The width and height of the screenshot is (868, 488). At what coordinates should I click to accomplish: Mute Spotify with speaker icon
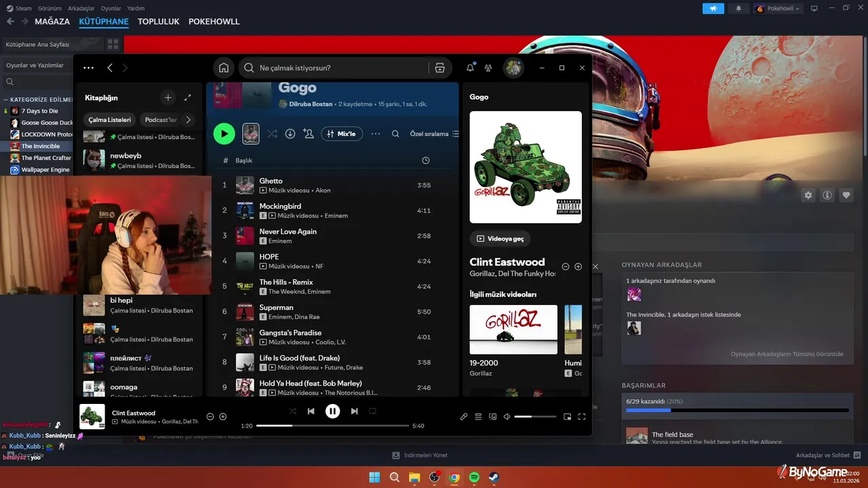point(507,417)
